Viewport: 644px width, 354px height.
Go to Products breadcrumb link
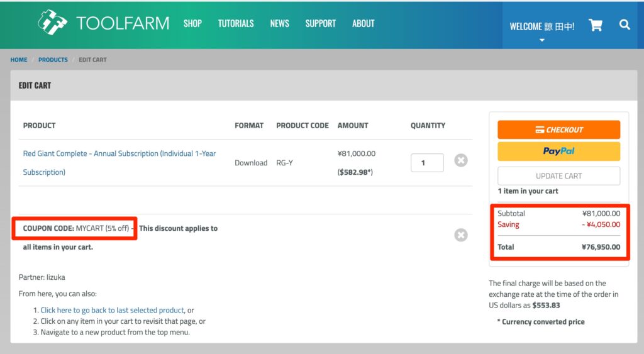click(53, 60)
